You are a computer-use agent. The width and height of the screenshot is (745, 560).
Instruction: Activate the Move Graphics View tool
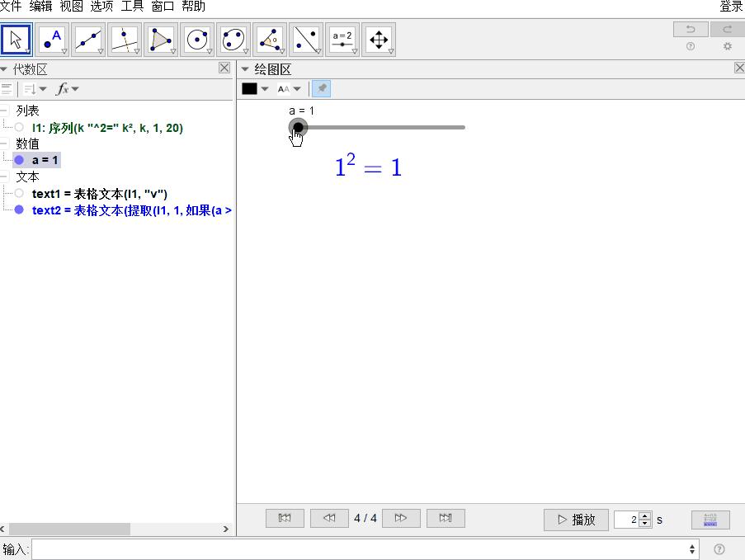pos(379,39)
